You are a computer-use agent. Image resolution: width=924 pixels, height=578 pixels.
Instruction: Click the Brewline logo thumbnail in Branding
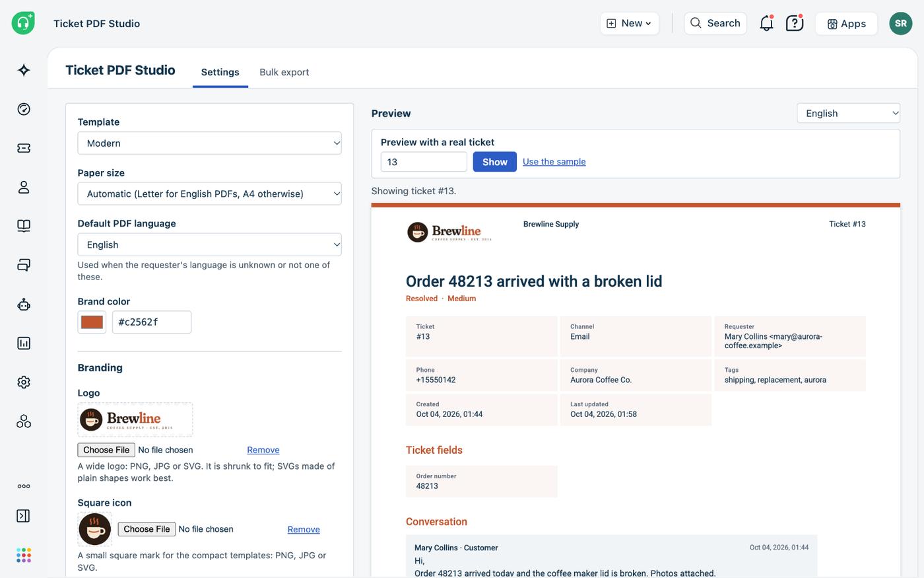(135, 419)
